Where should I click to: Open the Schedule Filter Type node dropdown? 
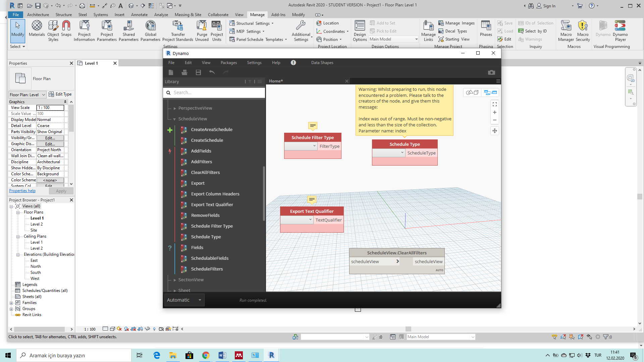pos(301,146)
